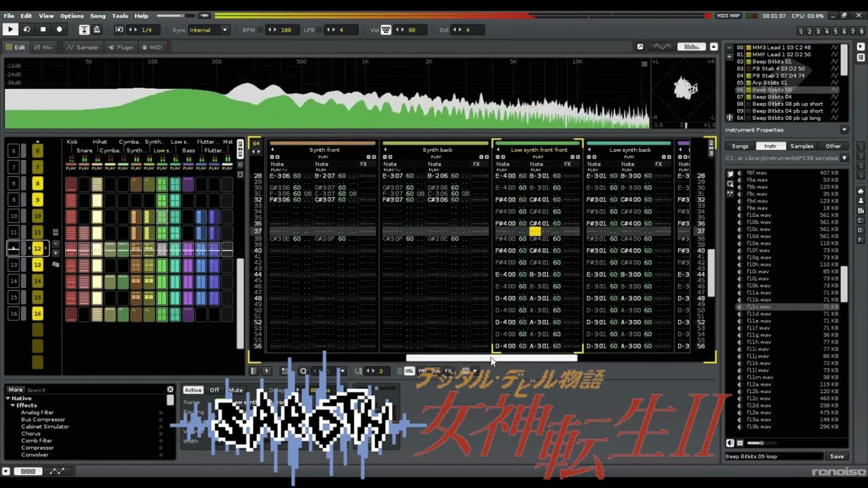Click the More button in DSP list
This screenshot has width=868, height=488.
[x=16, y=390]
